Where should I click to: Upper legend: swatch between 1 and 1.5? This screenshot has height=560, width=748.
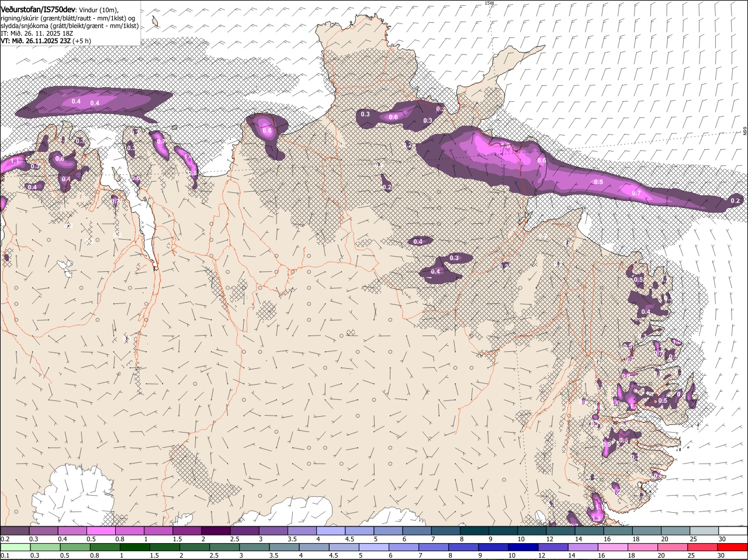(158, 530)
